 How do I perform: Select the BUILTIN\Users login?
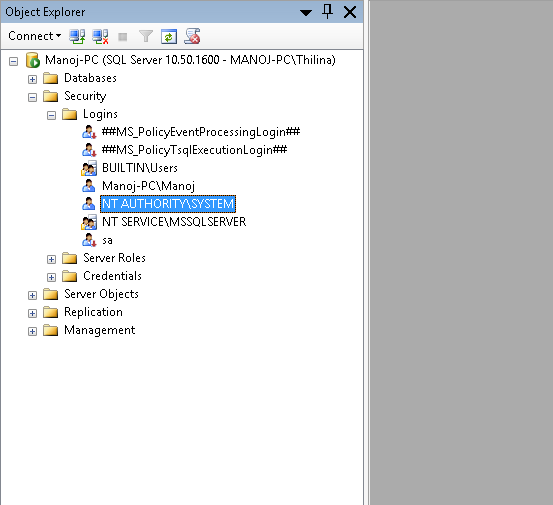[140, 168]
